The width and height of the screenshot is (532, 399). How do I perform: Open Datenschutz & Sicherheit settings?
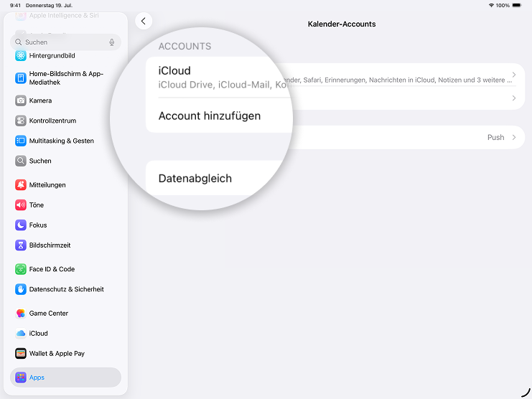(66, 289)
